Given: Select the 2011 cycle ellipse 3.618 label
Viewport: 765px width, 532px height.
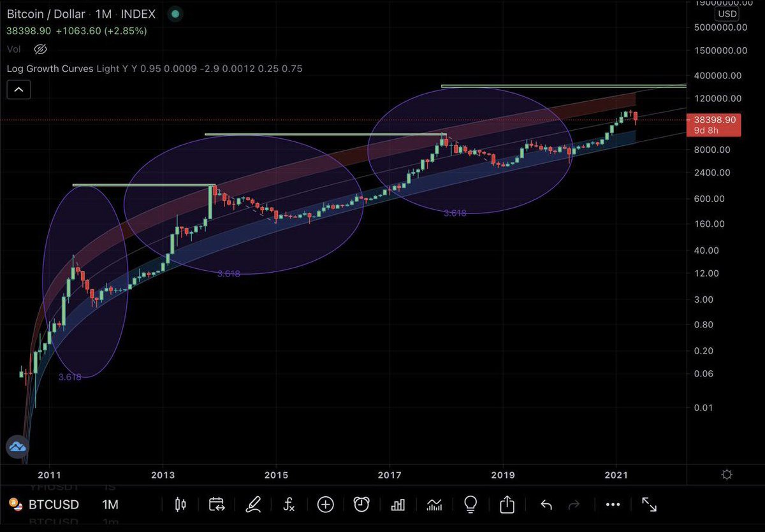Looking at the screenshot, I should coord(69,377).
